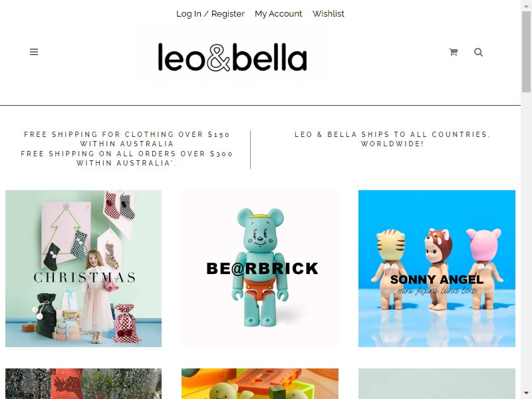Go to My Account
The height and width of the screenshot is (399, 532).
(x=278, y=13)
